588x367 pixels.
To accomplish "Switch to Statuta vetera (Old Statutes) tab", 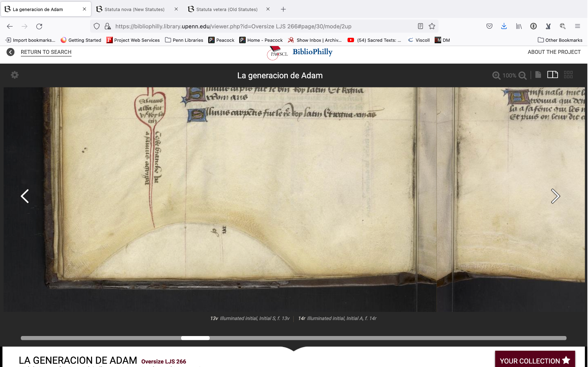I will click(227, 9).
